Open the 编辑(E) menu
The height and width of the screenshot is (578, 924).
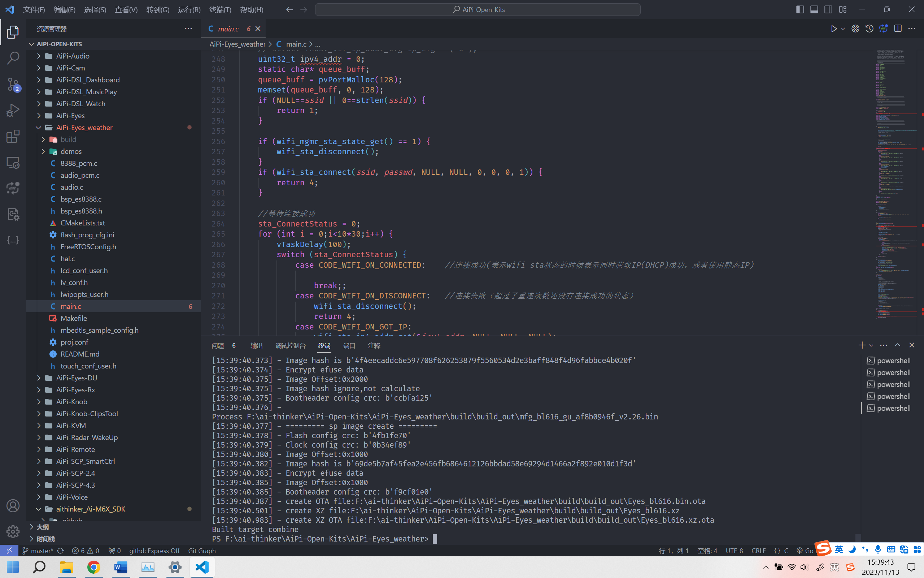coord(64,9)
